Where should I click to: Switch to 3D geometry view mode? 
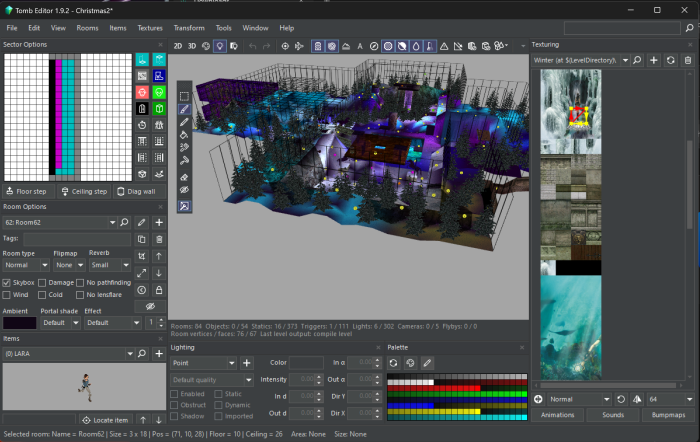click(192, 46)
